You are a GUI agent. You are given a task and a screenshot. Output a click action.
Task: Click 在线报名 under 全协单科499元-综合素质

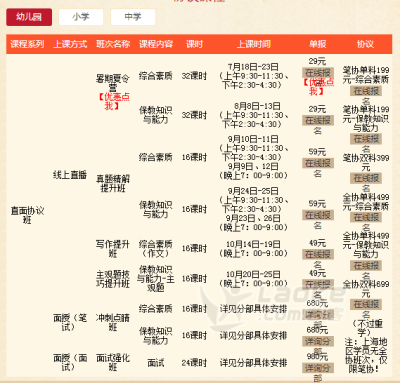[366, 217]
